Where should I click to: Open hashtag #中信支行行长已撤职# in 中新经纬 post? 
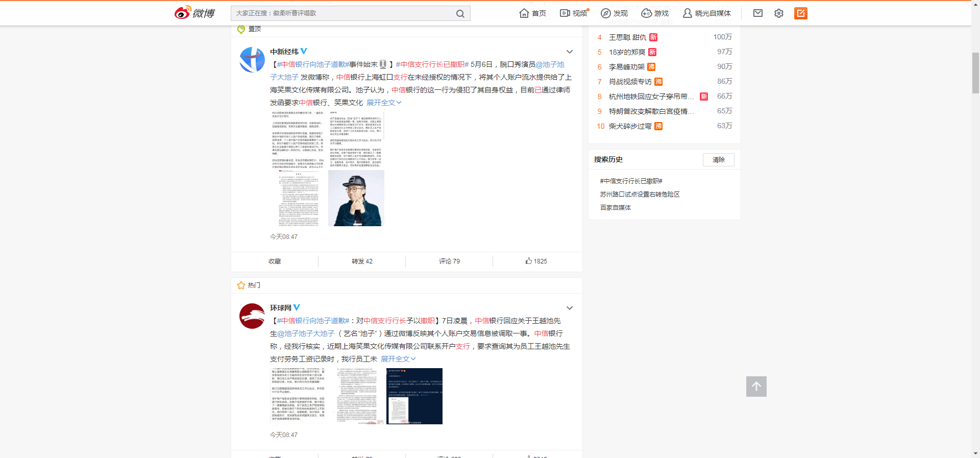point(432,64)
